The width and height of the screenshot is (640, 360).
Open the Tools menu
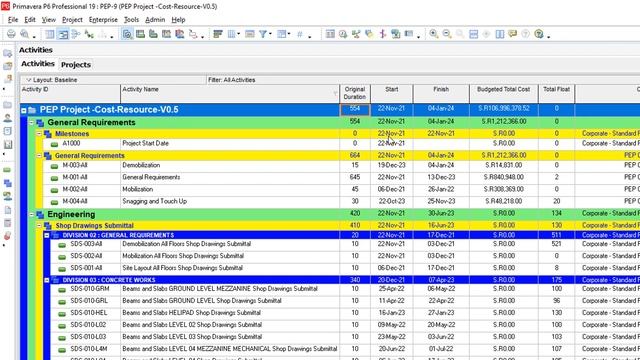[131, 20]
